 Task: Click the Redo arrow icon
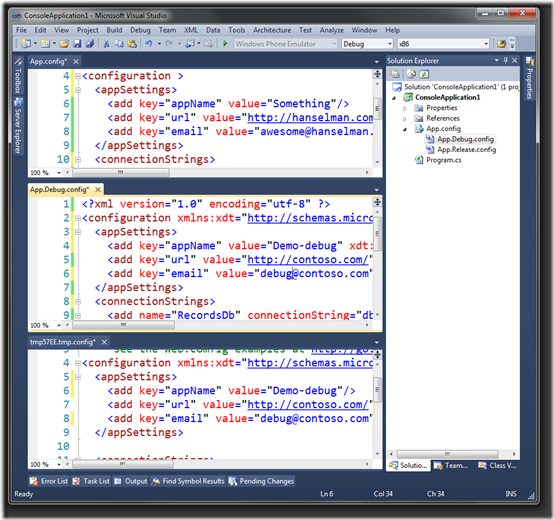point(169,44)
